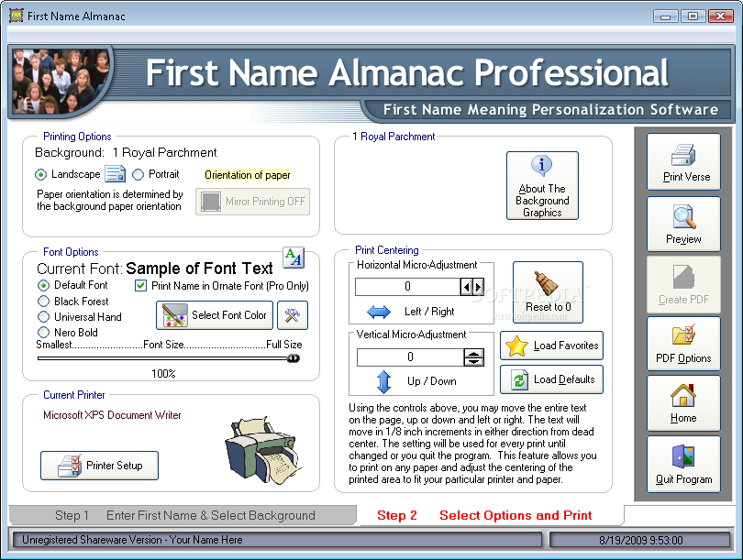Click the Reset to 0 brush icon
The image size is (743, 560).
(547, 283)
